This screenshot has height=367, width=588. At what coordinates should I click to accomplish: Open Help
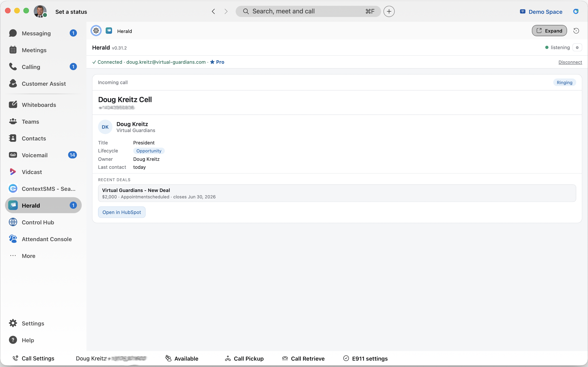[x=43, y=340]
